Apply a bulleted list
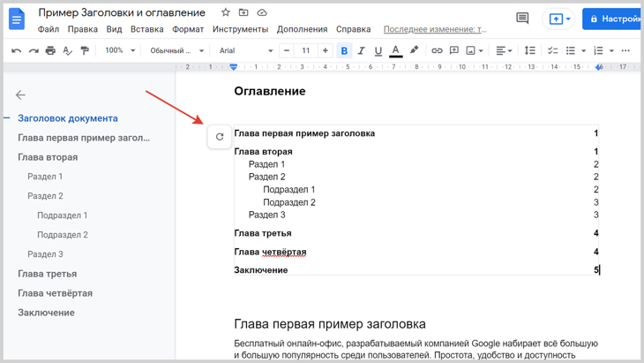The image size is (644, 363). 571,50
